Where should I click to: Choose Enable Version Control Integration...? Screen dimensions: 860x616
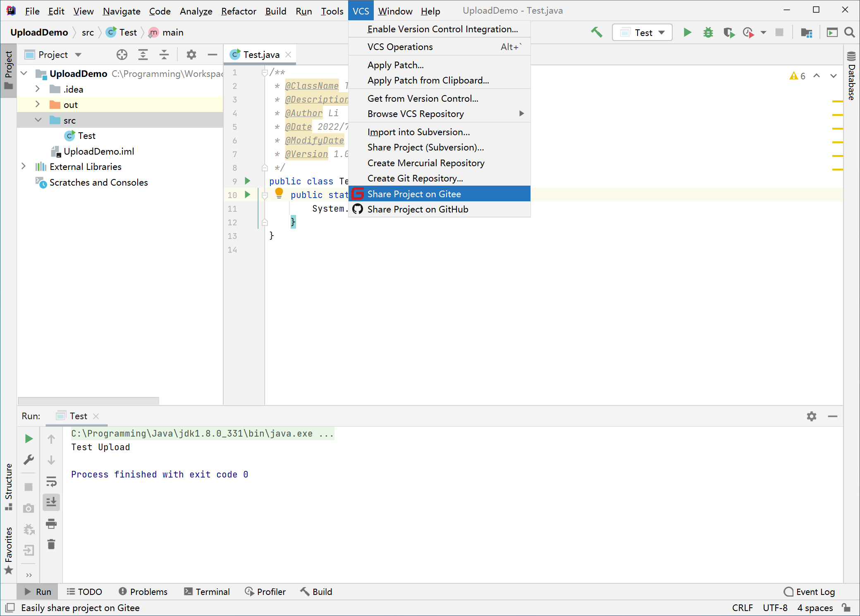point(439,29)
